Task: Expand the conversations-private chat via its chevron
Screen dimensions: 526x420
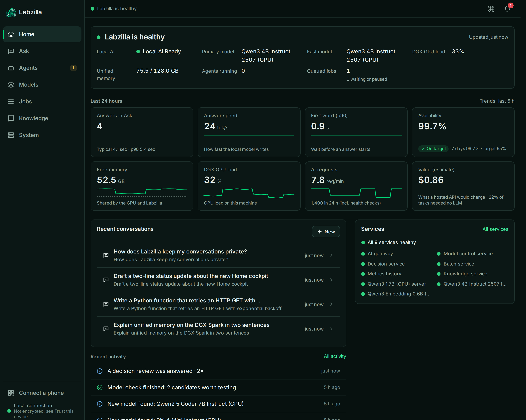Action: point(331,255)
